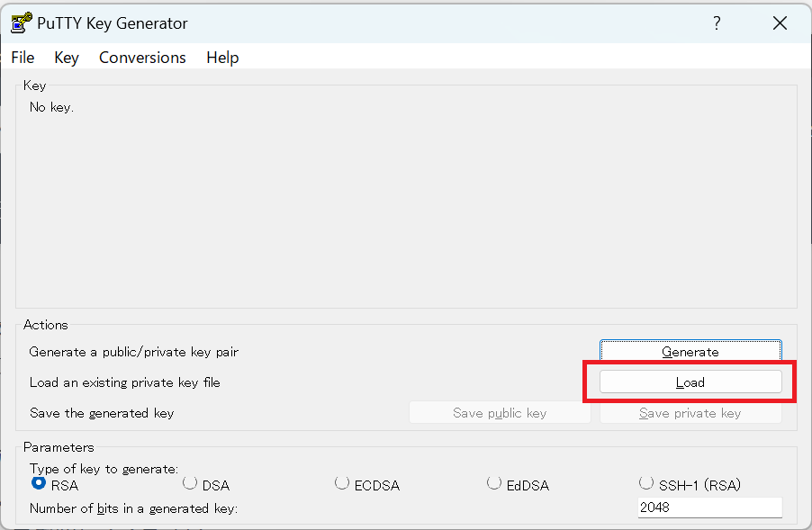Click the 'No key.' text

(52, 107)
